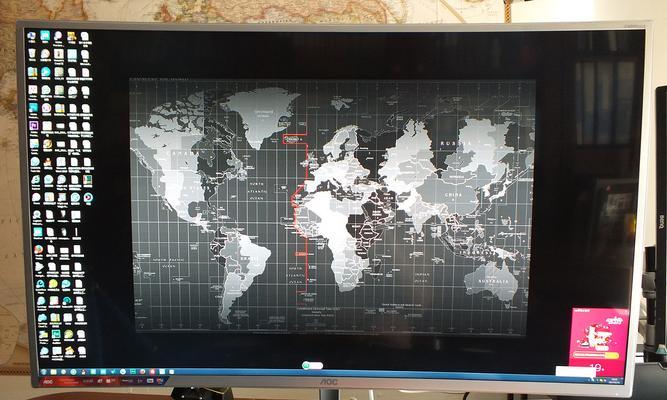Select the red-outlined label at the top of the red line
Image resolution: width=667 pixels, height=400 pixels.
[x=294, y=139]
